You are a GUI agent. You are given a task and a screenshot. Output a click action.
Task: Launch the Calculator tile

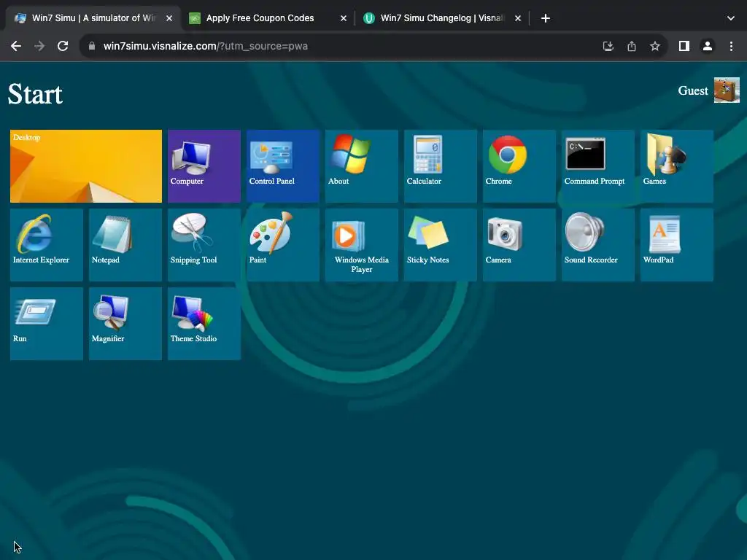(x=441, y=166)
